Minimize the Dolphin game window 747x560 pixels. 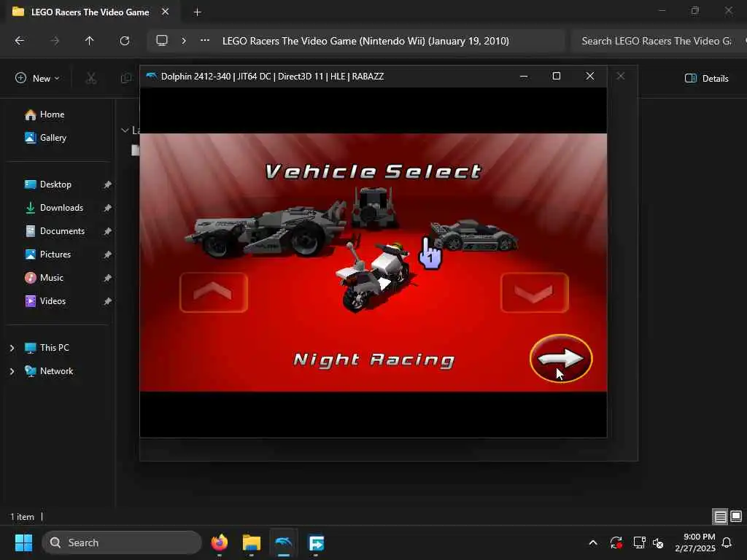[524, 76]
